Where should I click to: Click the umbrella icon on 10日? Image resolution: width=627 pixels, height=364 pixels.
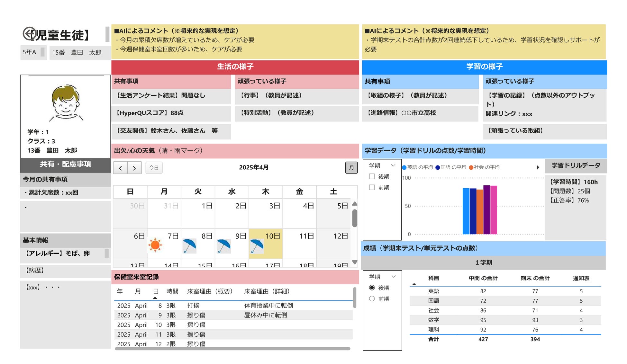257,246
